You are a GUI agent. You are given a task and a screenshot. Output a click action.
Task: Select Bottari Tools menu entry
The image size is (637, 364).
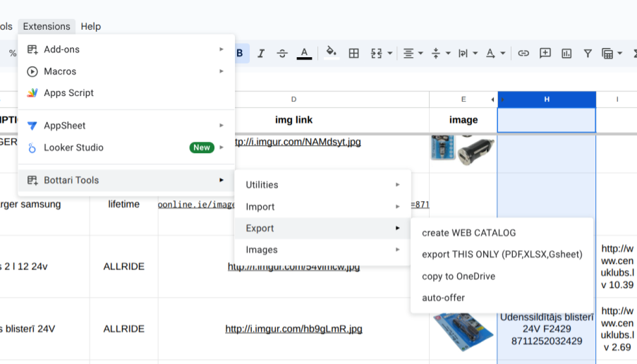126,180
